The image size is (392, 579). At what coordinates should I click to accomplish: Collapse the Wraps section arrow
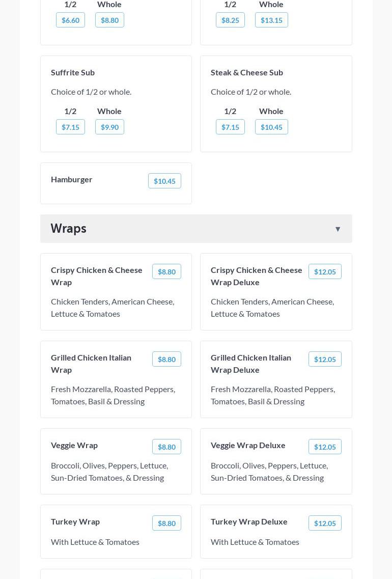pos(338,229)
